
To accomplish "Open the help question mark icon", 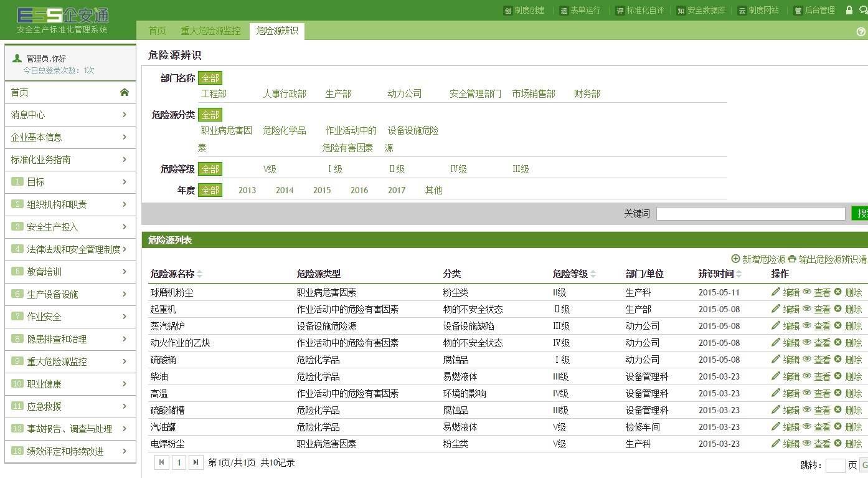I will coord(861,32).
